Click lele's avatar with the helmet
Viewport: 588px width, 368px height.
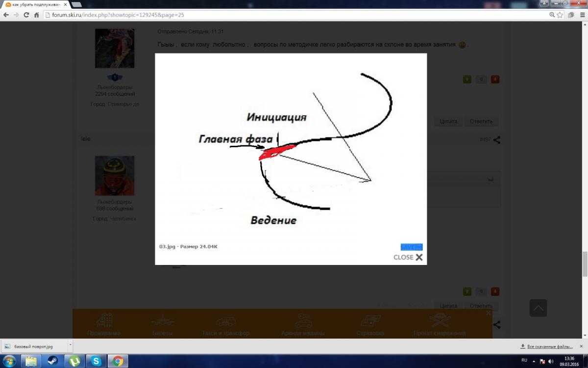point(114,176)
